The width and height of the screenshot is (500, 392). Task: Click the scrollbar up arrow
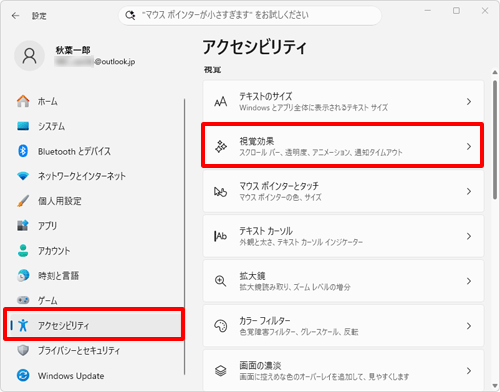coord(495,72)
